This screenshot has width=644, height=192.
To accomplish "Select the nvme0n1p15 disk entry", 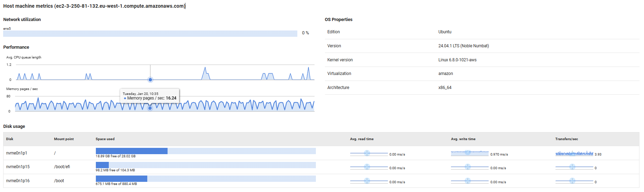I will pos(18,167).
